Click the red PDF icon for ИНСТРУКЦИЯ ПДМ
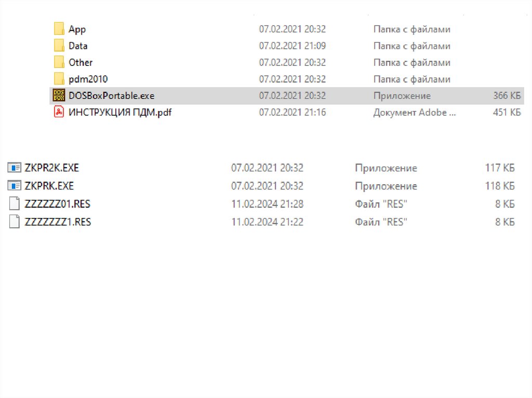 (59, 112)
